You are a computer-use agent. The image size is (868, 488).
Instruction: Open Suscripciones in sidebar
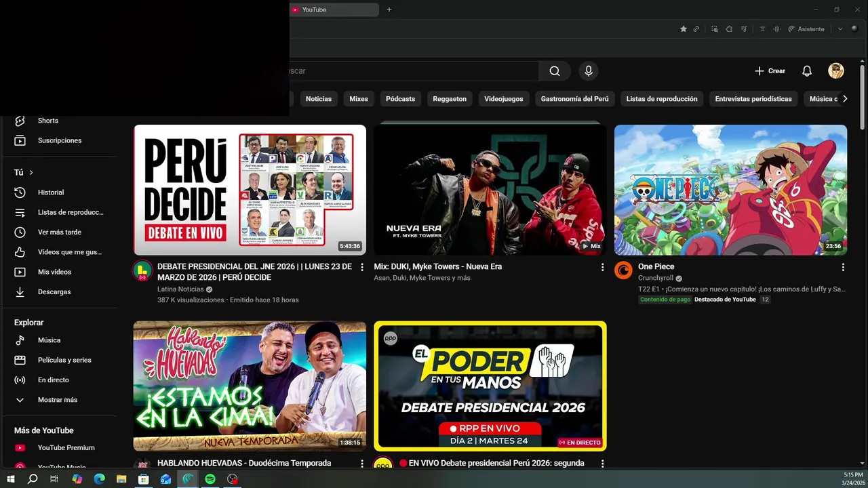[x=60, y=140]
